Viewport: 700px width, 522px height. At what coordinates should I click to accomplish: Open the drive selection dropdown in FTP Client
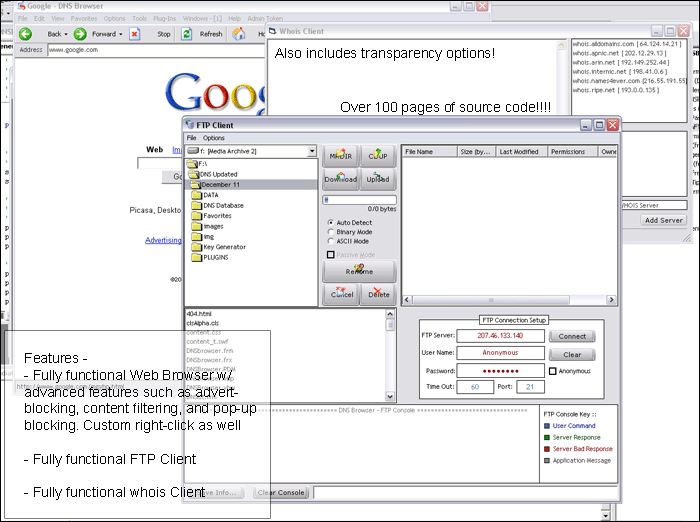[312, 151]
